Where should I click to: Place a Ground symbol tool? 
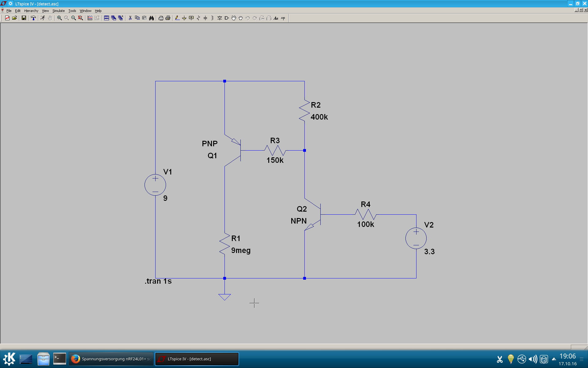184,18
